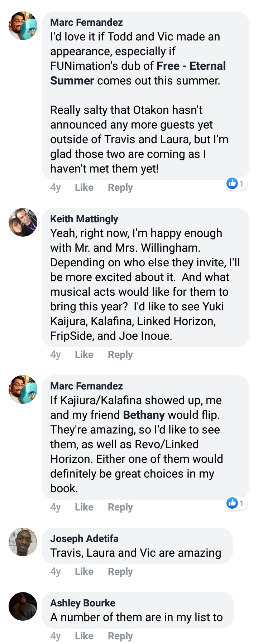Like Ashley Bourke's comment
258x644 pixels.
tap(84, 636)
